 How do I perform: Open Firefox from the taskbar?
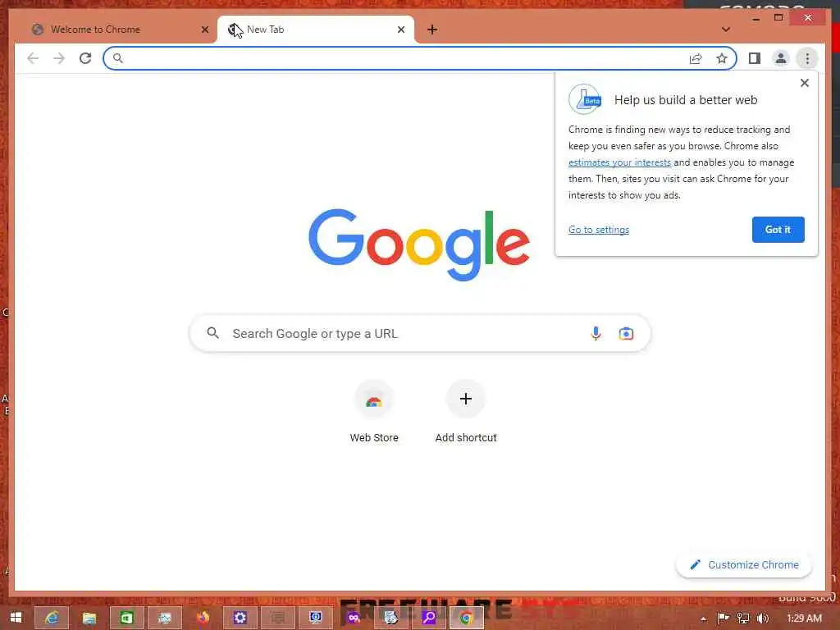(x=203, y=618)
